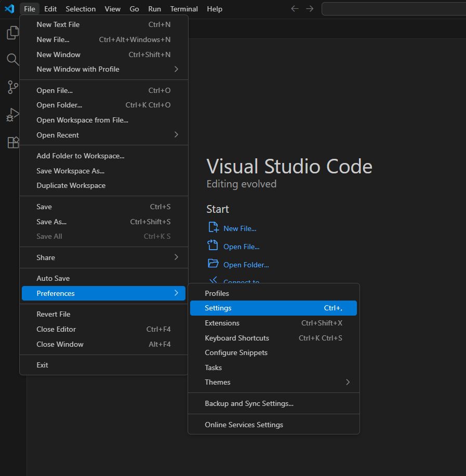Image resolution: width=466 pixels, height=476 pixels.
Task: Click the Open File icon under Start
Action: click(x=212, y=246)
